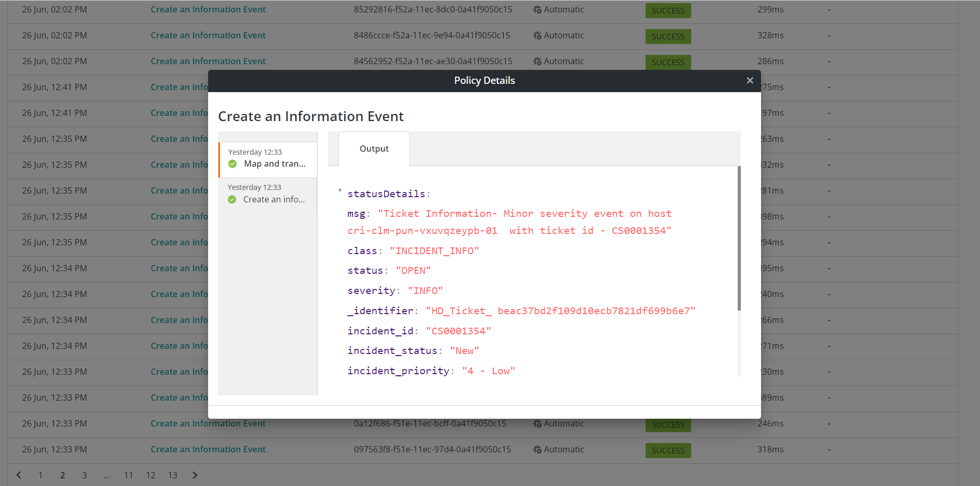Select execution ID 85292816-f52a-11ec-8dc0-0a41f9050c15
Screen dimensions: 980x486
pyautogui.click(x=433, y=9)
